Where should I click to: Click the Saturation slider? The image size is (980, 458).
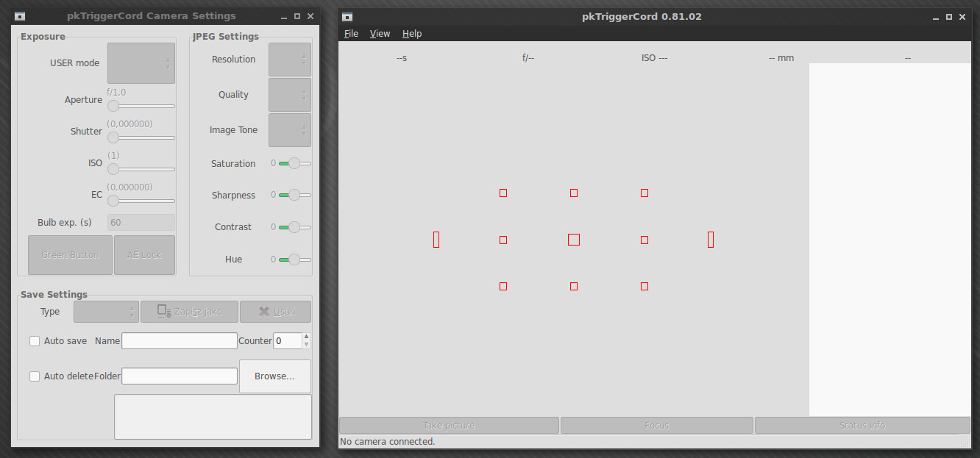[294, 163]
